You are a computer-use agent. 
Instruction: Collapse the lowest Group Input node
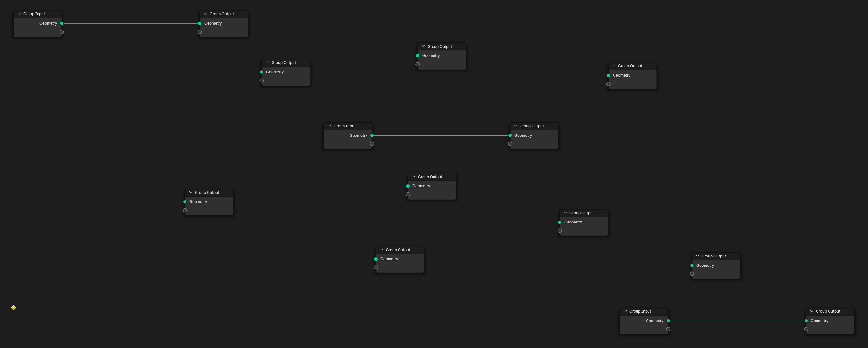(x=626, y=311)
